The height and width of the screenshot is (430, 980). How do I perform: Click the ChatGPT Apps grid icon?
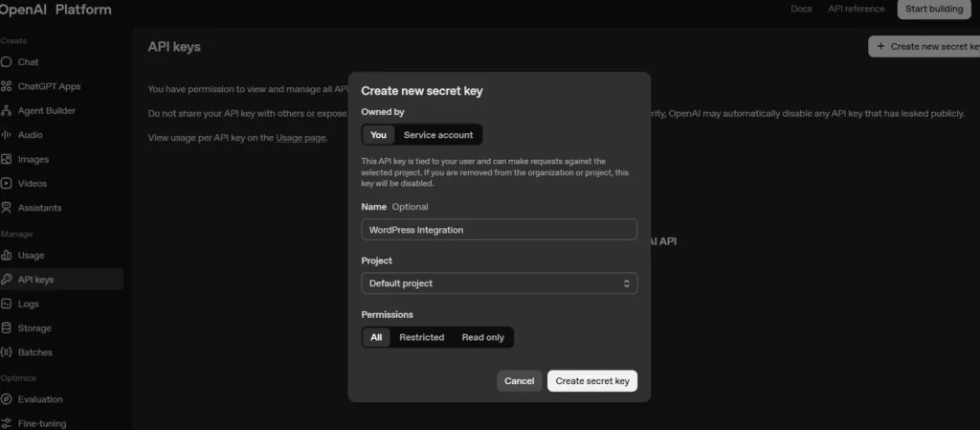point(7,86)
